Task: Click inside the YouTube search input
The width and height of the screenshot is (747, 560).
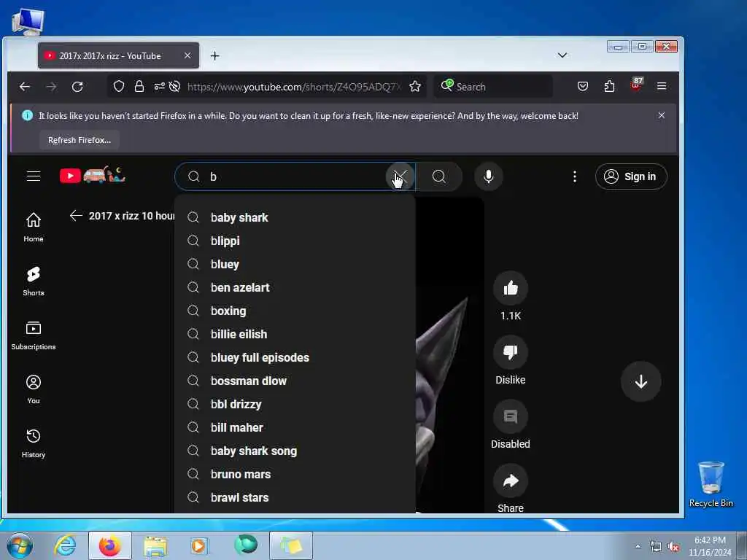Action: [x=295, y=176]
